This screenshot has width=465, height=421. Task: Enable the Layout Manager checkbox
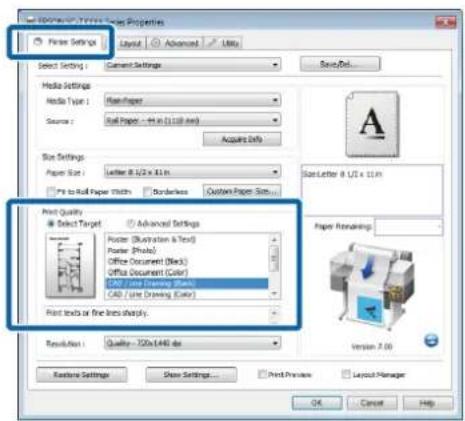pyautogui.click(x=346, y=374)
